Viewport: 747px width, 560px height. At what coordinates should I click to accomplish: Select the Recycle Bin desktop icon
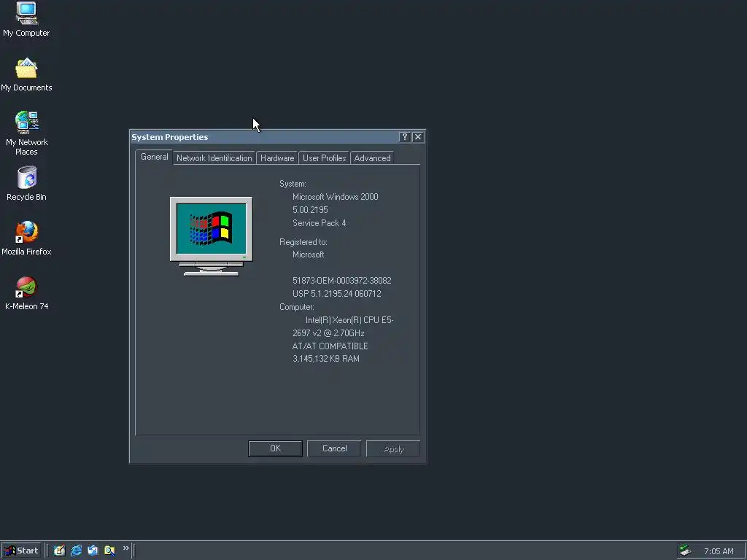coord(27,184)
